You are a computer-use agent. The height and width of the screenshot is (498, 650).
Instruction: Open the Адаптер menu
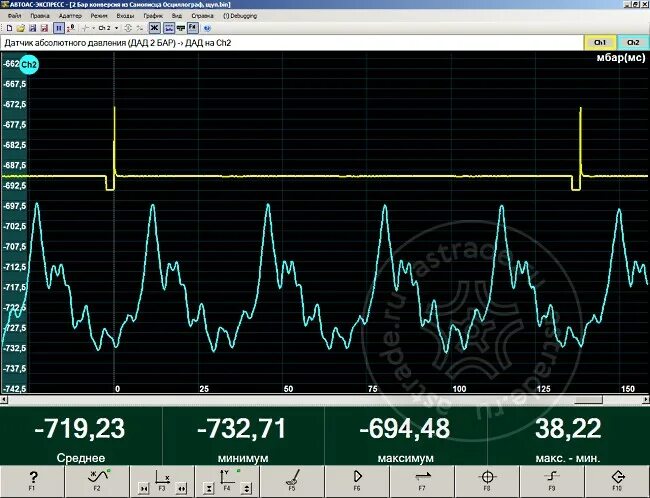point(70,16)
